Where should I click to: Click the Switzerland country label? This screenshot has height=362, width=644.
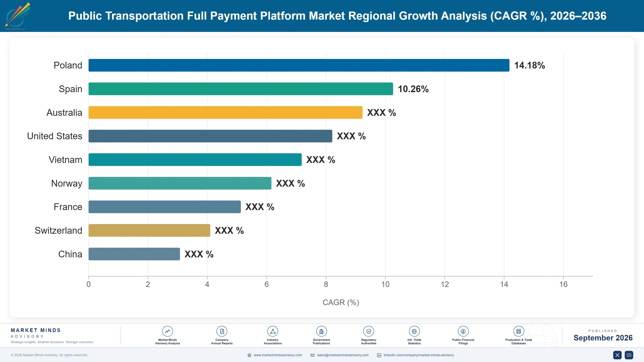pyautogui.click(x=58, y=230)
